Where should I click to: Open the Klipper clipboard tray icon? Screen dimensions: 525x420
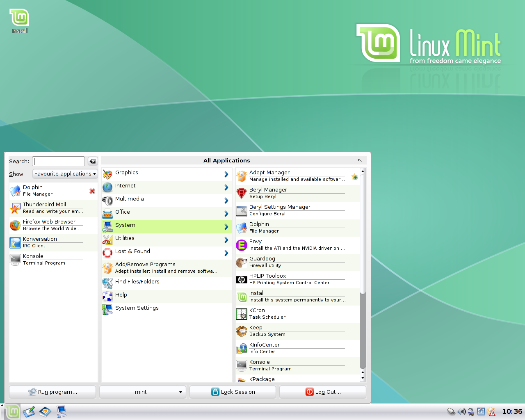tap(482, 411)
